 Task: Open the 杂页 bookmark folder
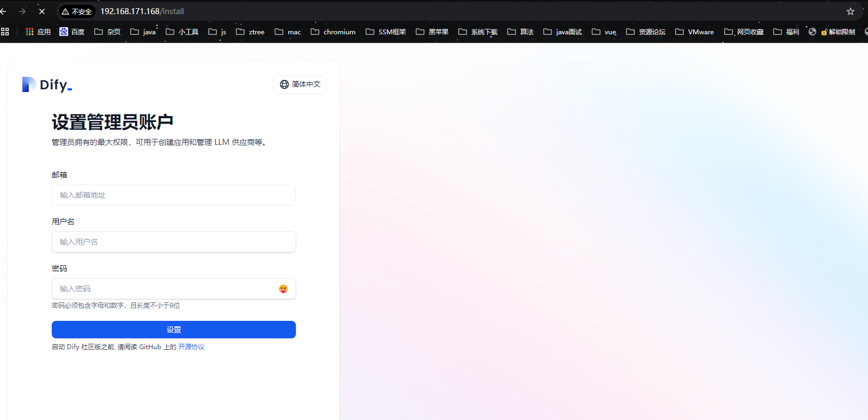(107, 32)
